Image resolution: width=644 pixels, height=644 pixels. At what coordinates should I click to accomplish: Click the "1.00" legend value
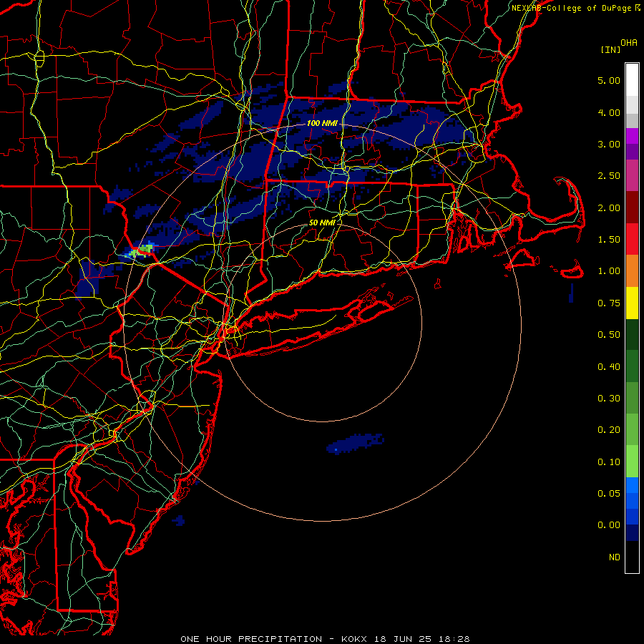pyautogui.click(x=609, y=271)
